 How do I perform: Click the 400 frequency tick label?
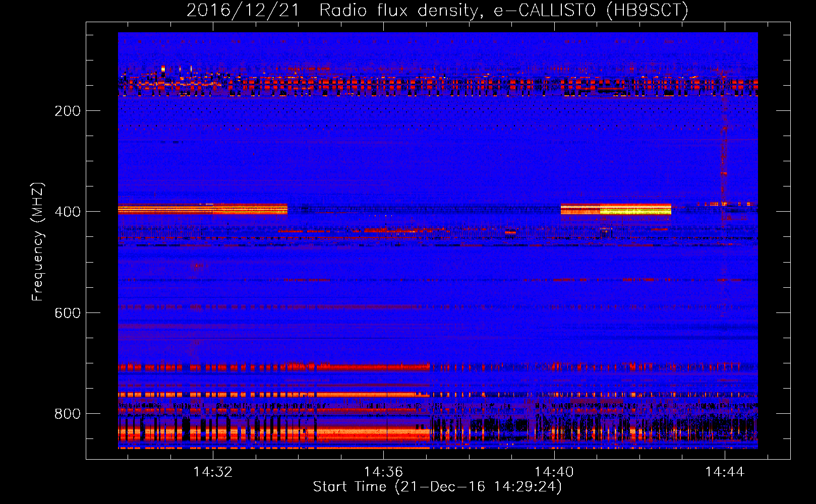[68, 212]
